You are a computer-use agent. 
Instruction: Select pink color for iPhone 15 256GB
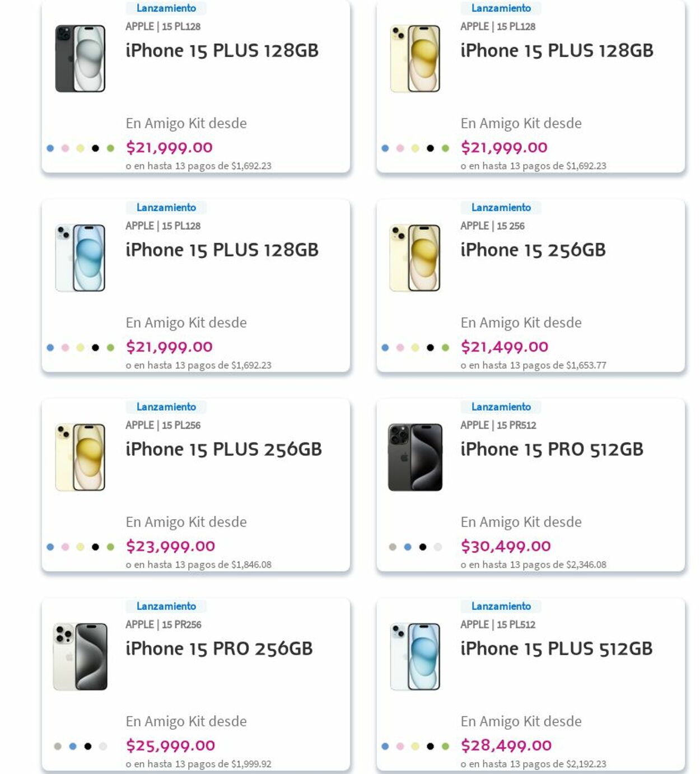pos(400,348)
